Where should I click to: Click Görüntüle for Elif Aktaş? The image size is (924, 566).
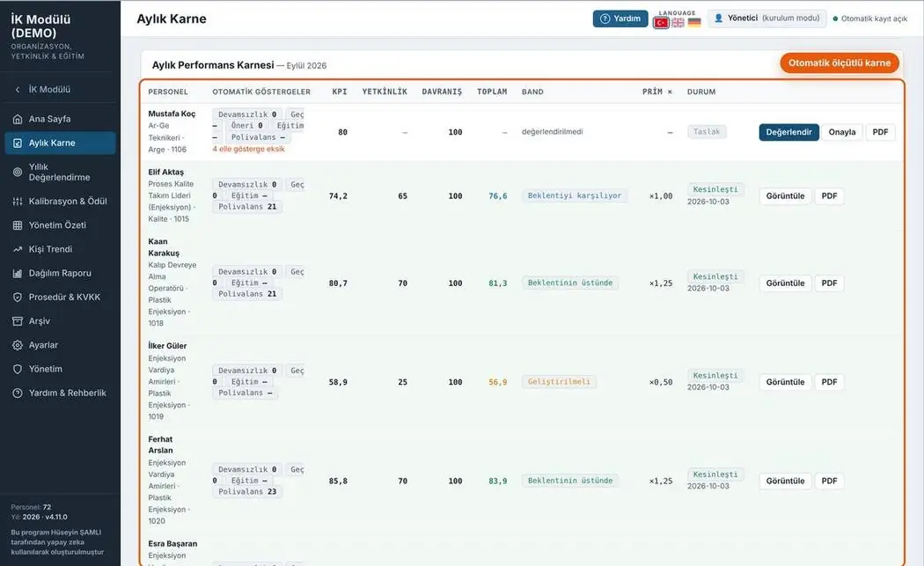pyautogui.click(x=786, y=196)
